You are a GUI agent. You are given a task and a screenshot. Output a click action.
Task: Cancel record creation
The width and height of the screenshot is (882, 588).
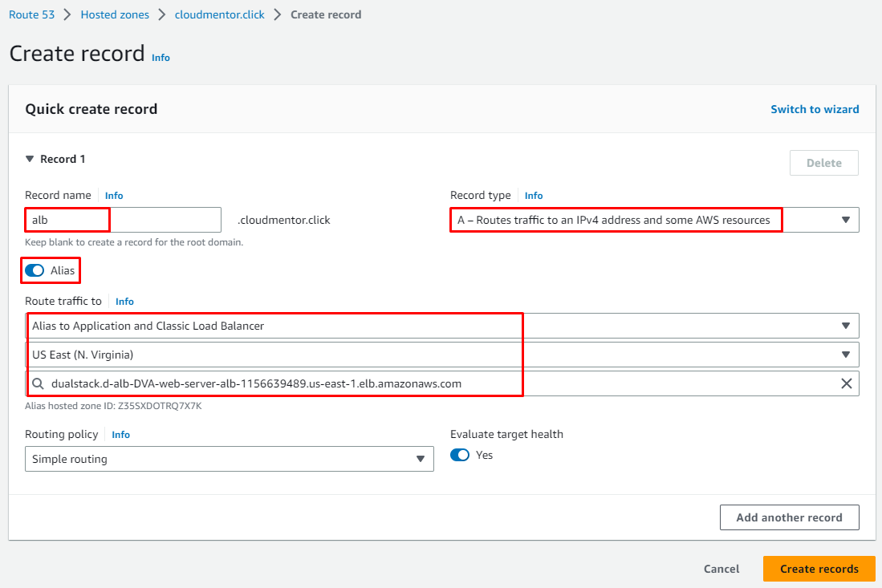click(x=721, y=569)
